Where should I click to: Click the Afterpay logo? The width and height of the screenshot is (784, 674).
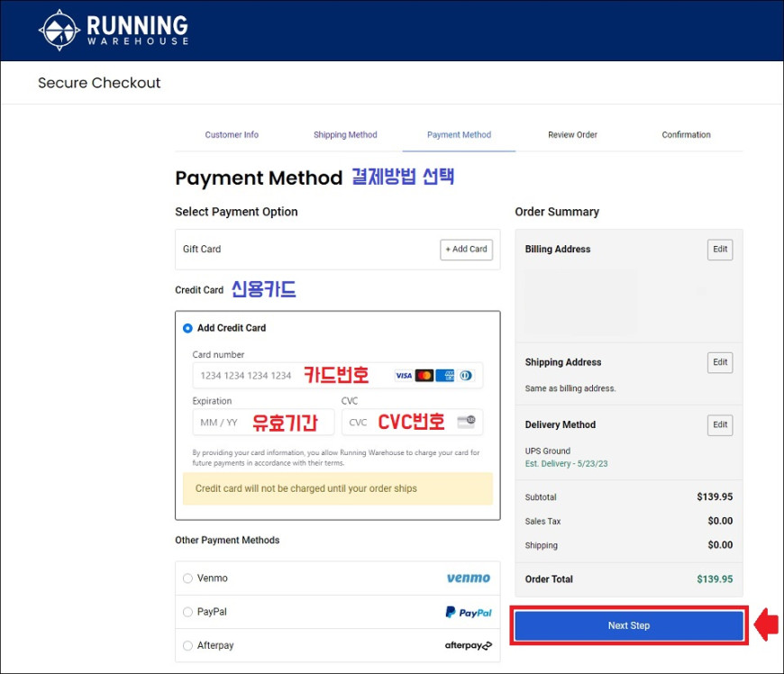[469, 645]
